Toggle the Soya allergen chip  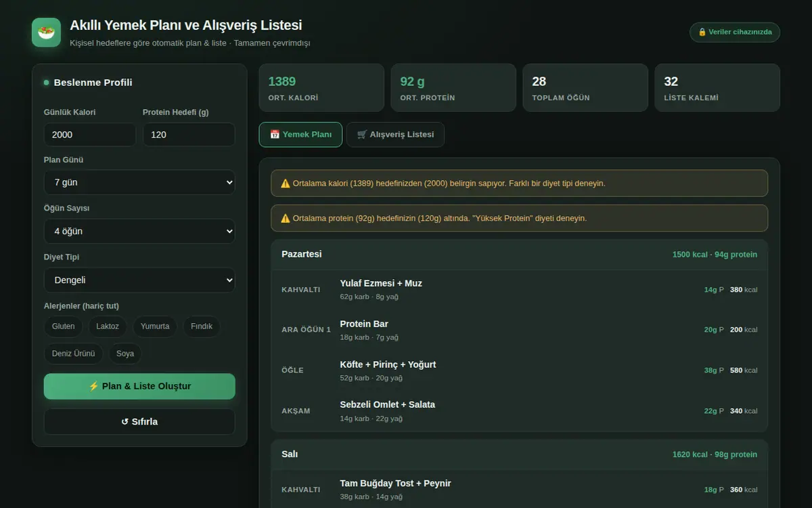tap(125, 354)
